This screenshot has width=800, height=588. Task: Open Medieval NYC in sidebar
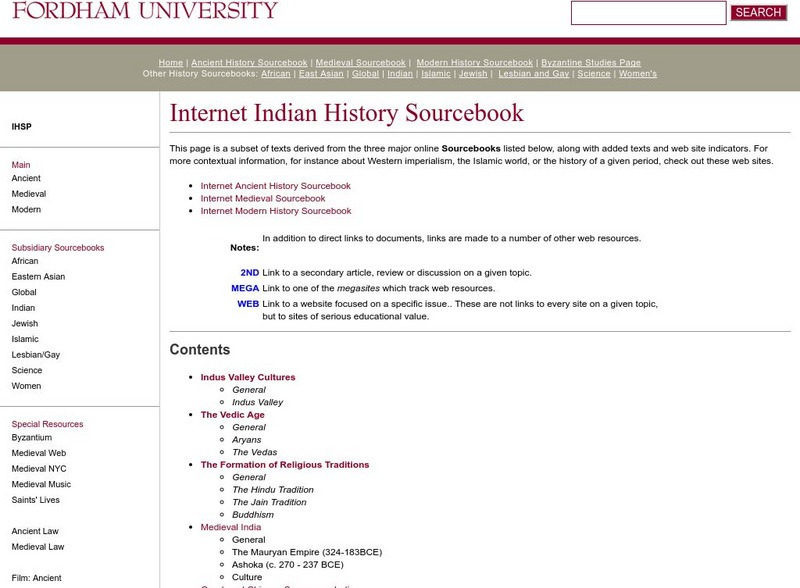39,469
